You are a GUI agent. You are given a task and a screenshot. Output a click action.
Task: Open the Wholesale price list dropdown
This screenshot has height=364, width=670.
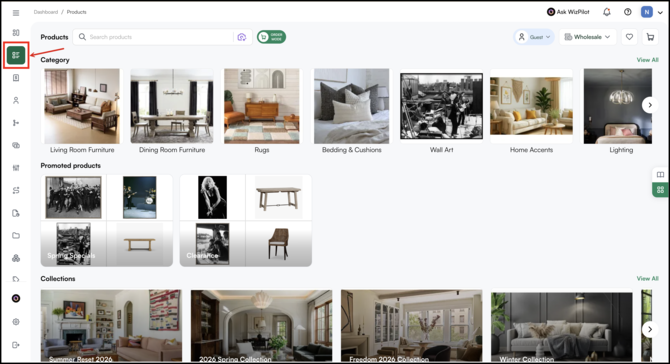point(588,37)
